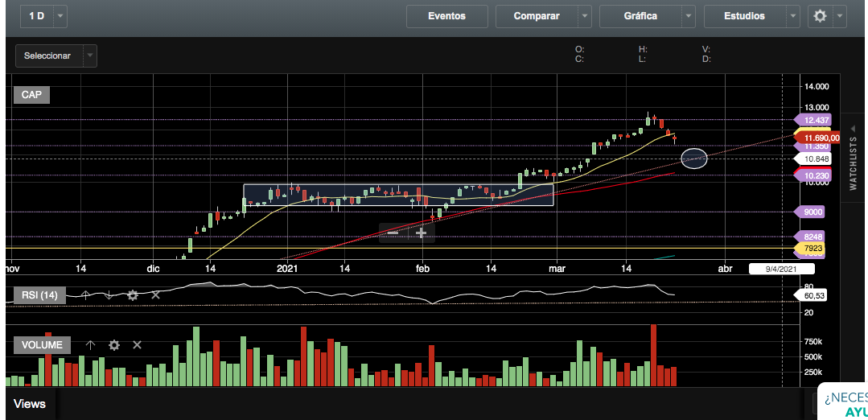Open the Comparar dropdown arrow
The height and width of the screenshot is (420, 868).
pyautogui.click(x=585, y=16)
